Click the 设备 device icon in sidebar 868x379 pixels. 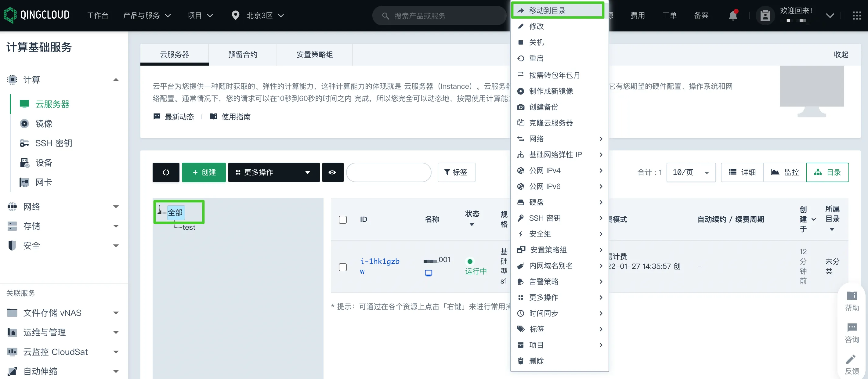point(24,163)
